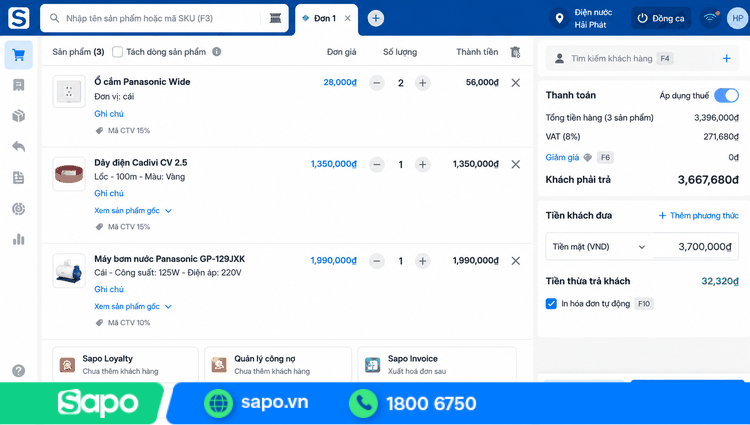750x425 pixels.
Task: Open the HP user avatar menu
Action: point(737,18)
